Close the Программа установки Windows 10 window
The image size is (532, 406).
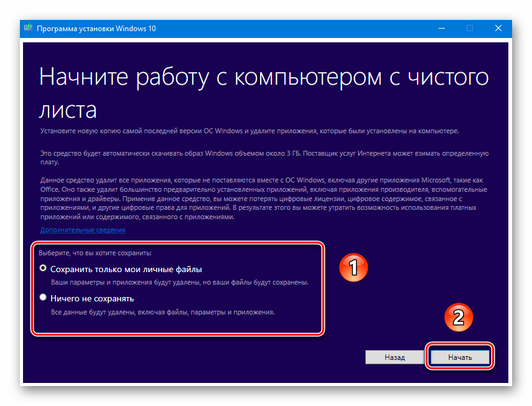point(498,28)
